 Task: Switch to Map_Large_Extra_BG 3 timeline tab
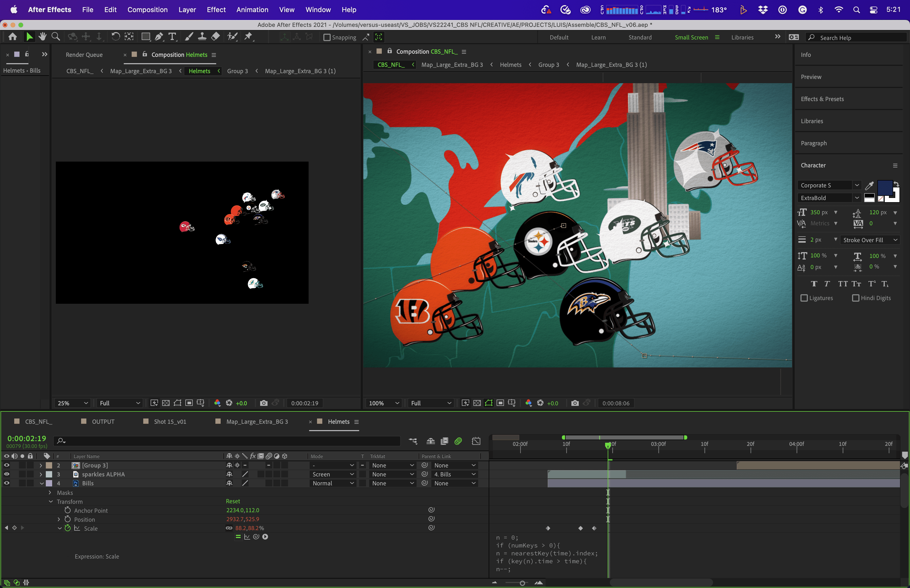pyautogui.click(x=257, y=422)
